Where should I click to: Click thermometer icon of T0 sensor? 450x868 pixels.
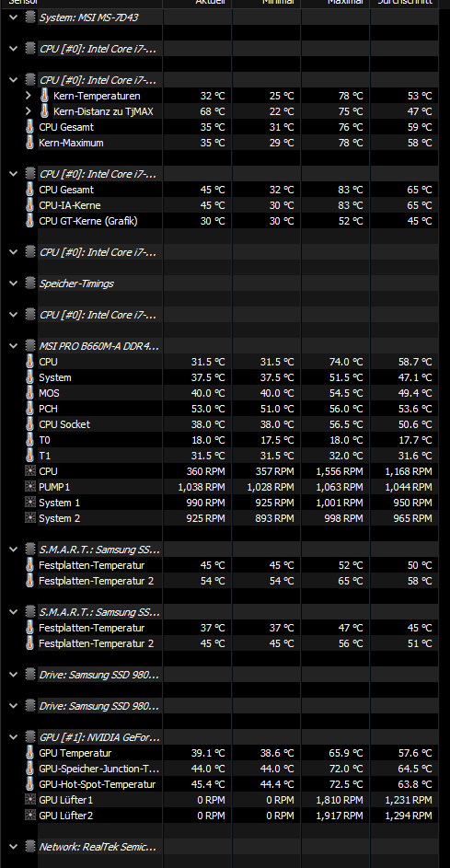29,440
